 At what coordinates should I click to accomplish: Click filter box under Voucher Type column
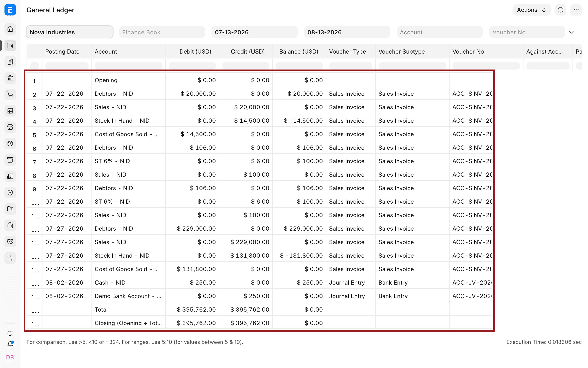click(x=350, y=65)
